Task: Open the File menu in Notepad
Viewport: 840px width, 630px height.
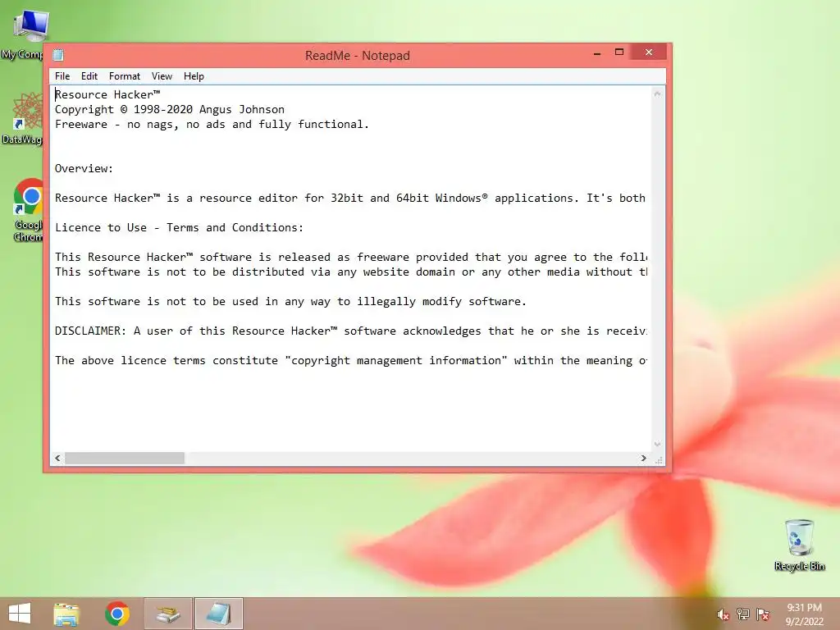Action: click(x=62, y=76)
